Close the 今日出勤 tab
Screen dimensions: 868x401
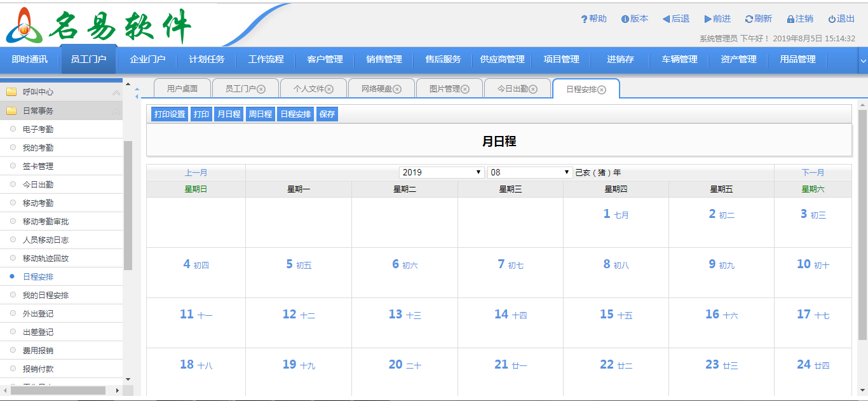(x=533, y=90)
